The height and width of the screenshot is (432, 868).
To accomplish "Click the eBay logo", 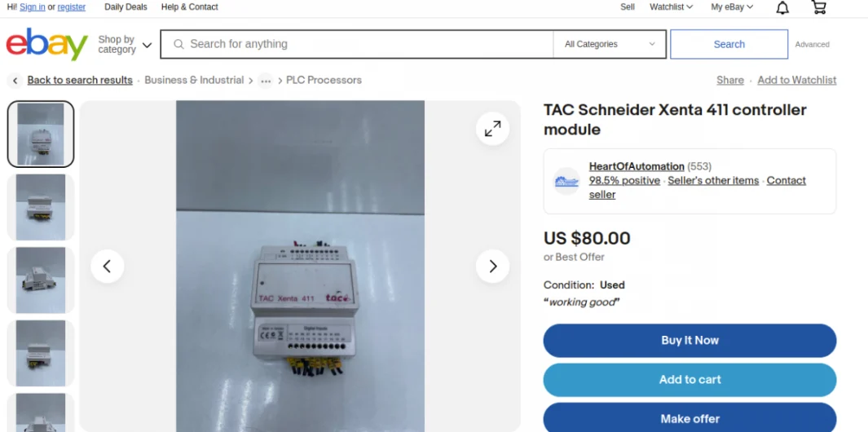I will pos(47,44).
